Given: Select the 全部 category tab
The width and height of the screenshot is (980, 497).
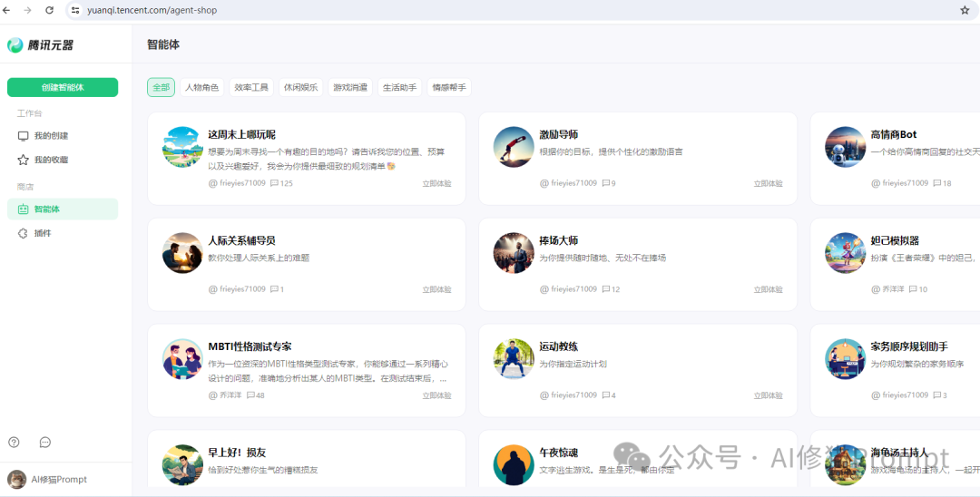Looking at the screenshot, I should [x=162, y=87].
